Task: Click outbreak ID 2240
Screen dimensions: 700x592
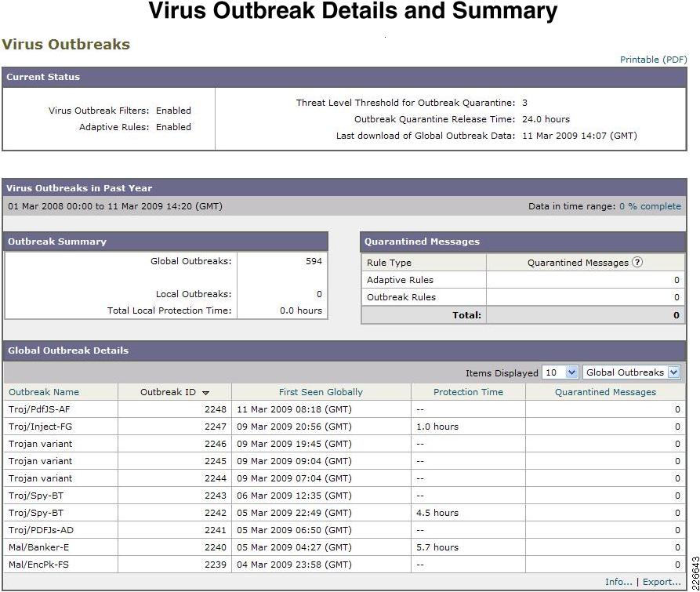Action: click(x=216, y=547)
